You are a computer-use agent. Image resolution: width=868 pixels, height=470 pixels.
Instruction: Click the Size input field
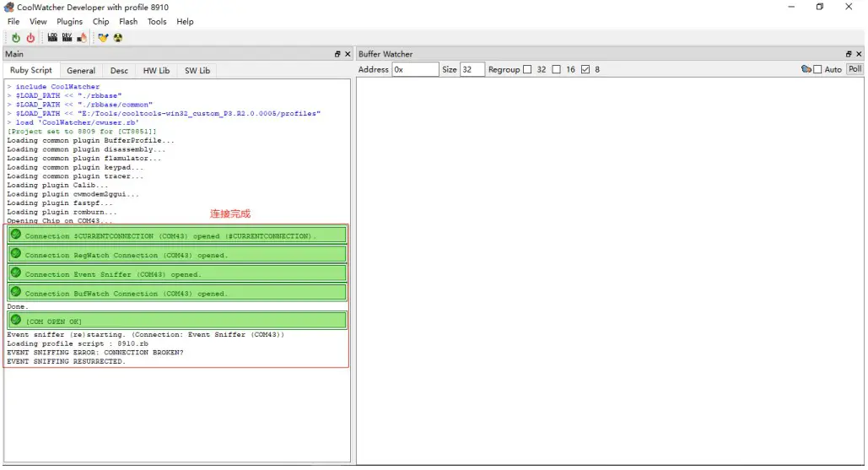tap(472, 69)
